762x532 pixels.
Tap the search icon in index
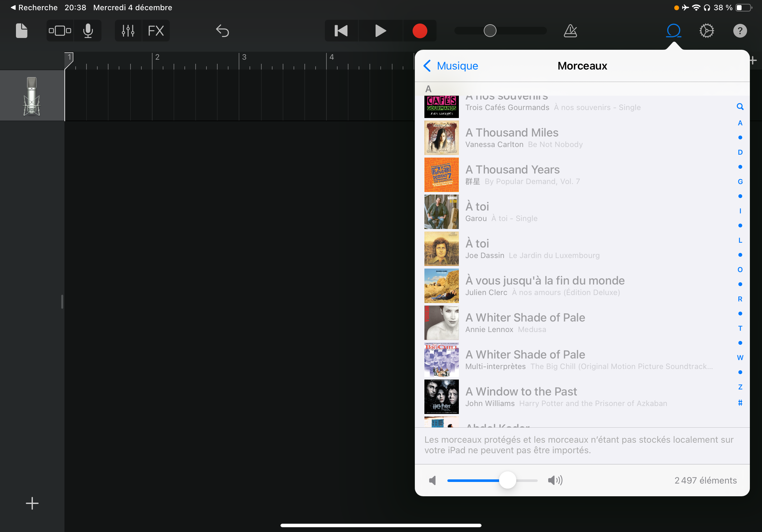click(x=740, y=107)
